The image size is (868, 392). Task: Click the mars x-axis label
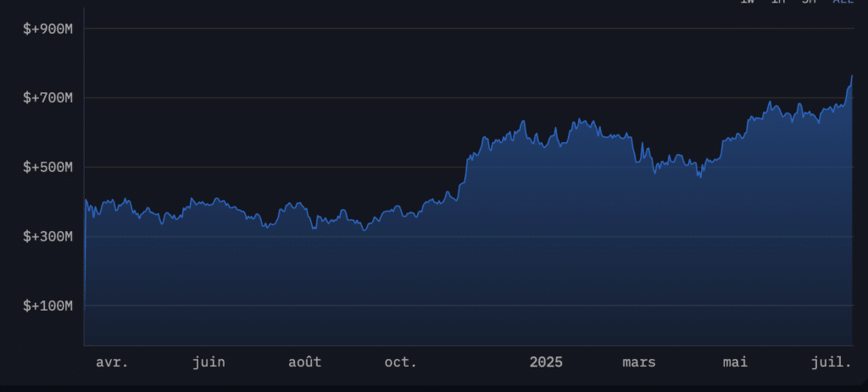tap(639, 362)
